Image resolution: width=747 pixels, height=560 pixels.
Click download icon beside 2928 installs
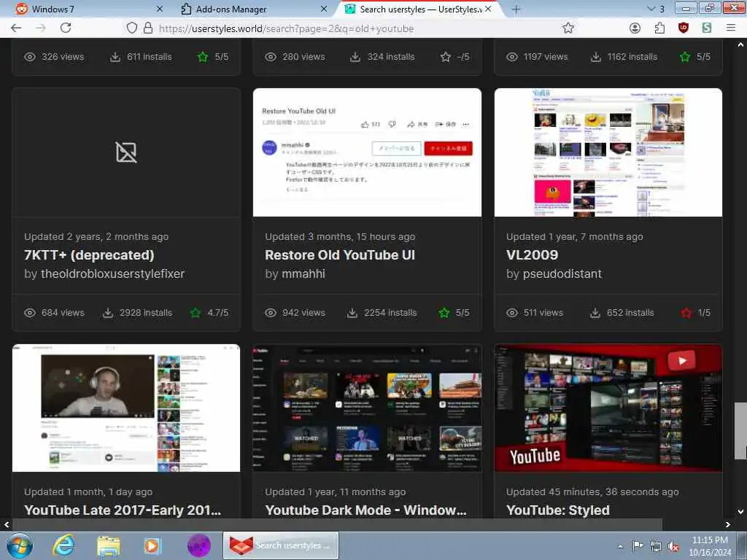pyautogui.click(x=108, y=313)
